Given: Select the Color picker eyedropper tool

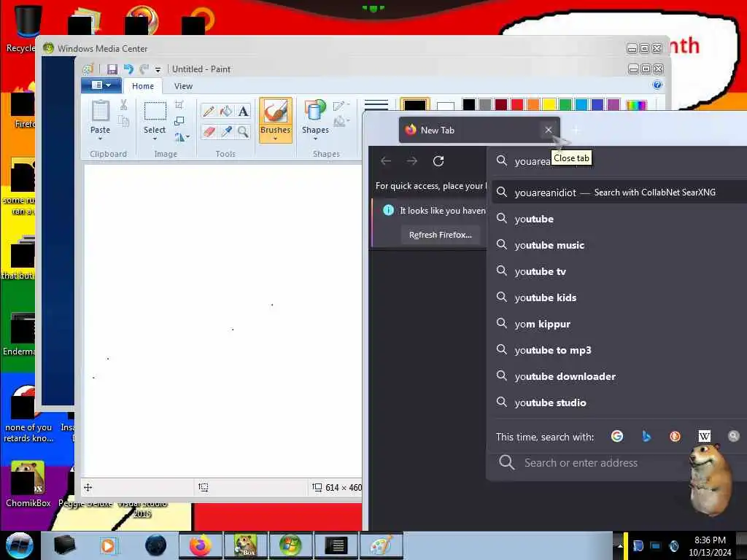Looking at the screenshot, I should [x=226, y=131].
